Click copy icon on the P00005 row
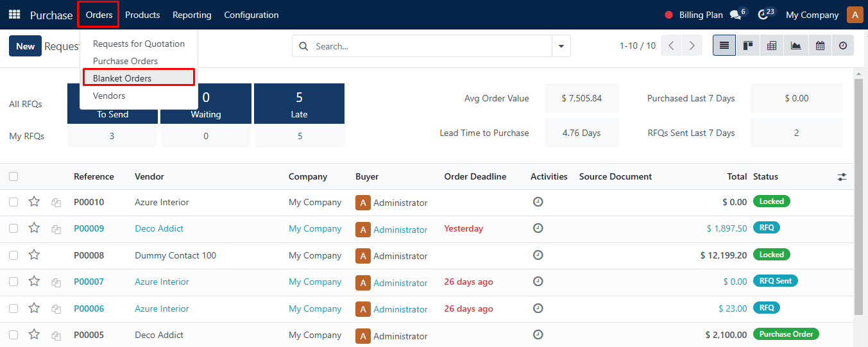The height and width of the screenshot is (347, 868). 56,336
